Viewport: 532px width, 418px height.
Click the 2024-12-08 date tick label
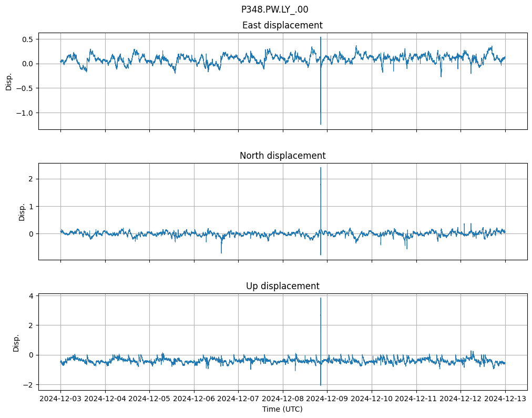pyautogui.click(x=283, y=400)
